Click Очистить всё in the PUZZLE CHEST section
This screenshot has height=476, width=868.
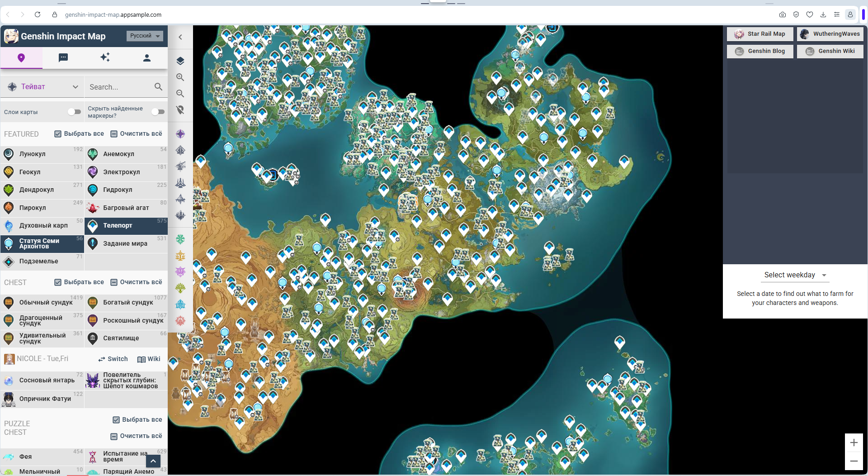click(137, 436)
